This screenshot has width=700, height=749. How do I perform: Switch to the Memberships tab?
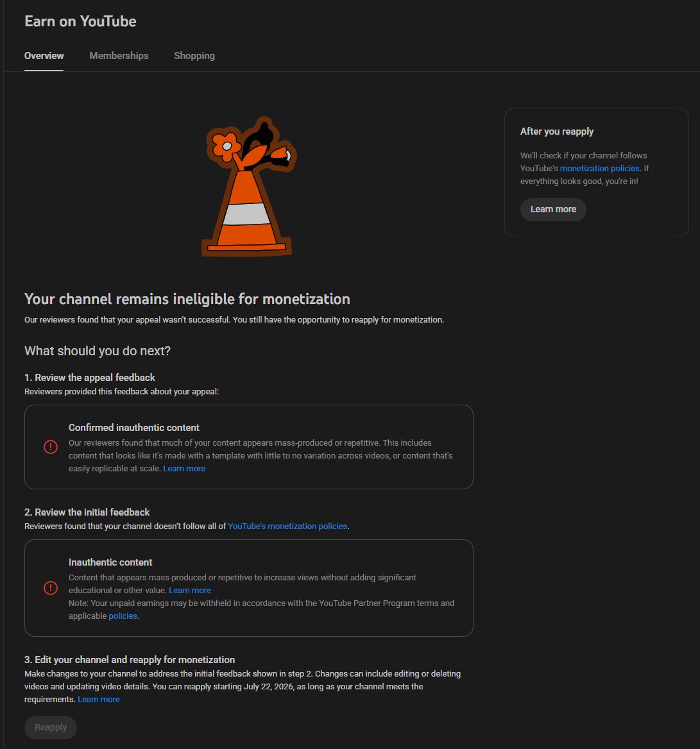click(119, 56)
